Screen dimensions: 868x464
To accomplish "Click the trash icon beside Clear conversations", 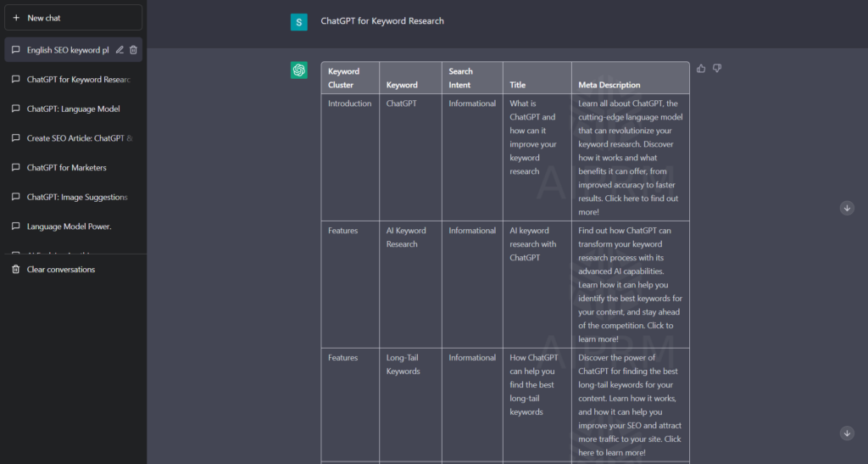I will coord(15,269).
